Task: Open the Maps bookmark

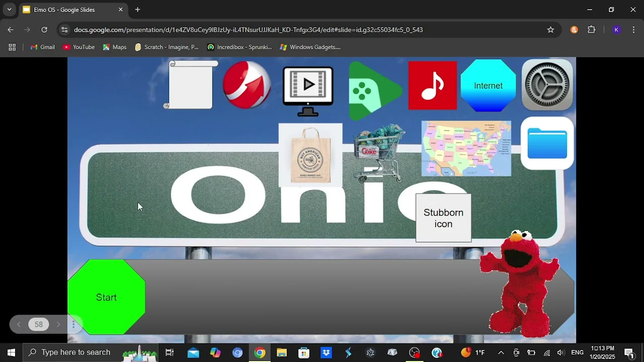Action: coord(115,47)
